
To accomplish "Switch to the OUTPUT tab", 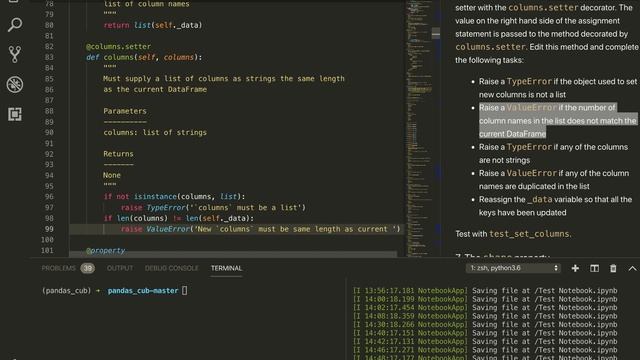I will 120,268.
